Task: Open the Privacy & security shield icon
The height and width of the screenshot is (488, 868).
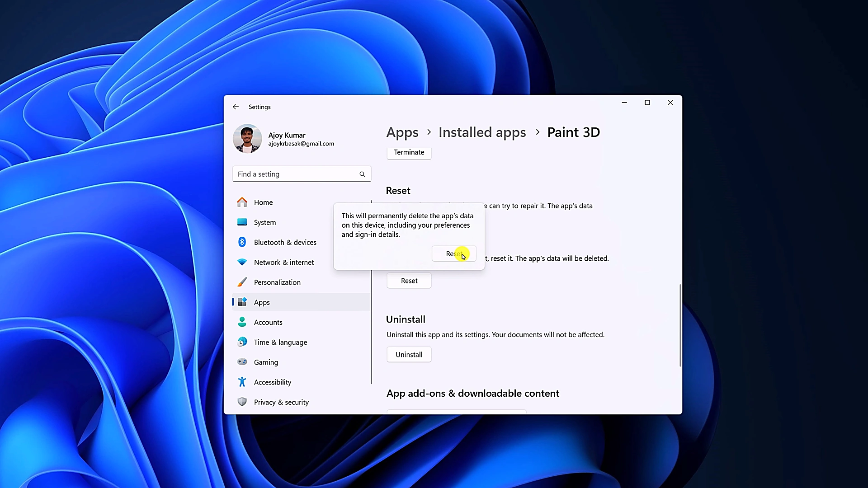Action: [242, 402]
